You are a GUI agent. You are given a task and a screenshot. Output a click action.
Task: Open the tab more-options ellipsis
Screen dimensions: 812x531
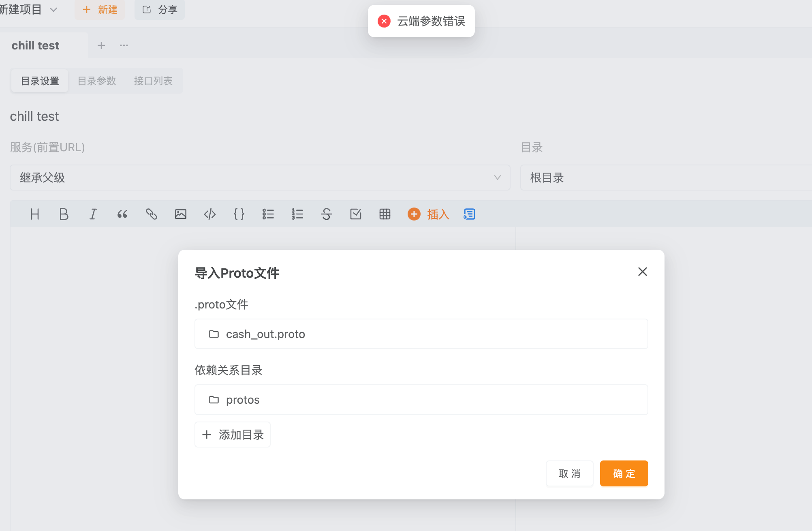pyautogui.click(x=124, y=45)
